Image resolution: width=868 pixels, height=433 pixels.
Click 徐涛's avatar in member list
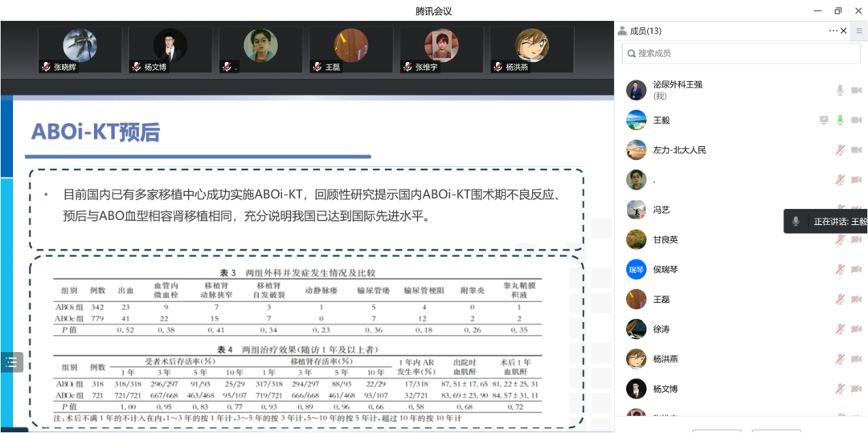click(637, 329)
